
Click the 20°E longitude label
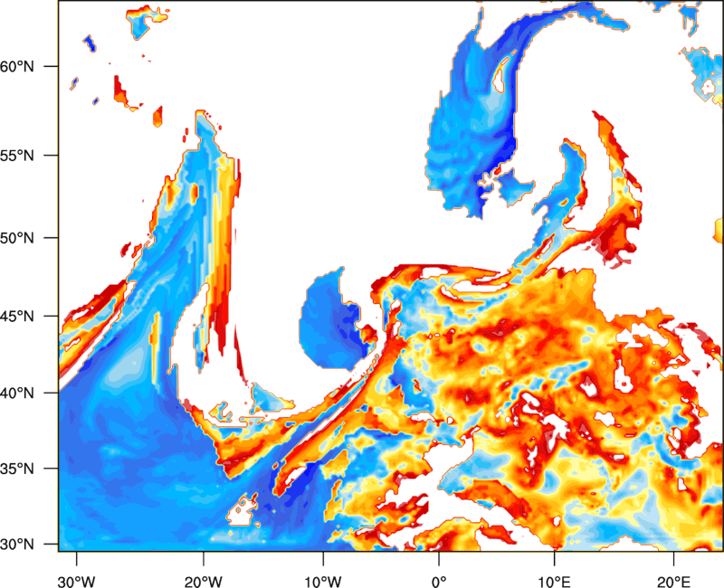[673, 582]
